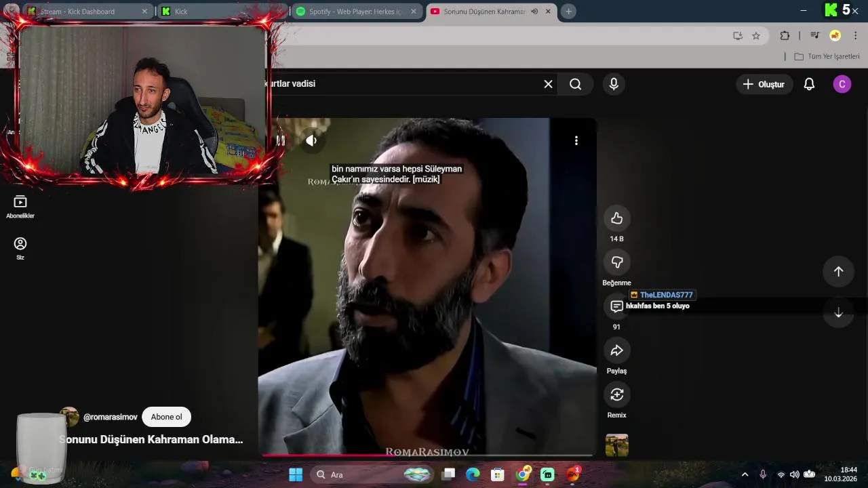
Task: Open the caption text on the video
Action: 397,174
